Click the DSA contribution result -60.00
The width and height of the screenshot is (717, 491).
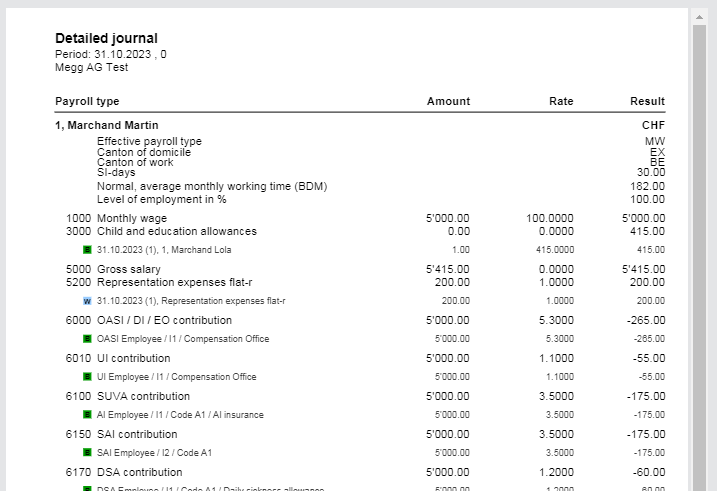point(649,472)
